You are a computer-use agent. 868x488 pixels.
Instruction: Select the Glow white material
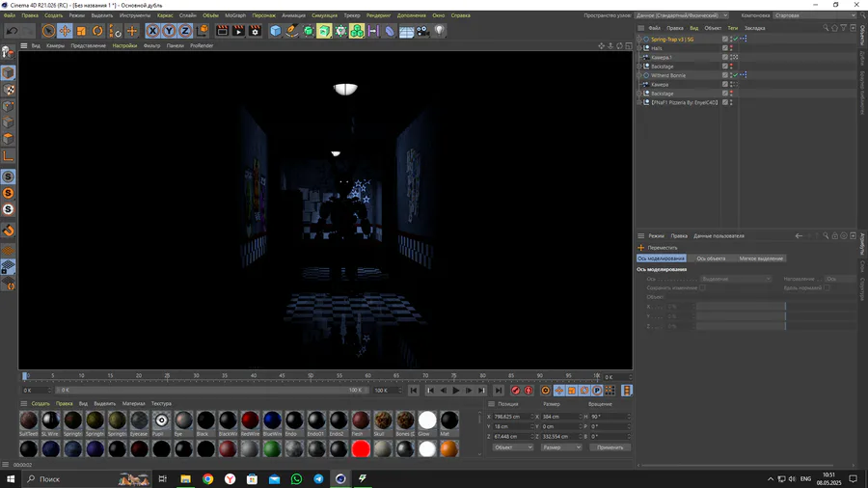click(x=427, y=421)
